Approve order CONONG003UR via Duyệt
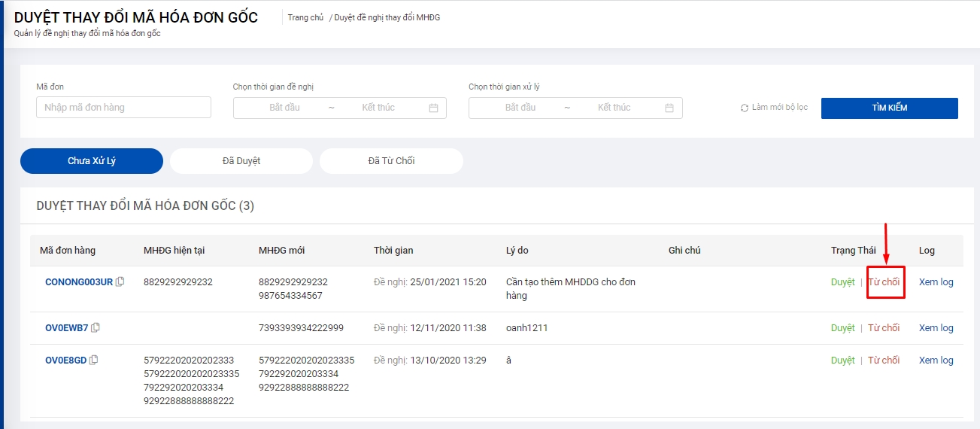 point(842,282)
